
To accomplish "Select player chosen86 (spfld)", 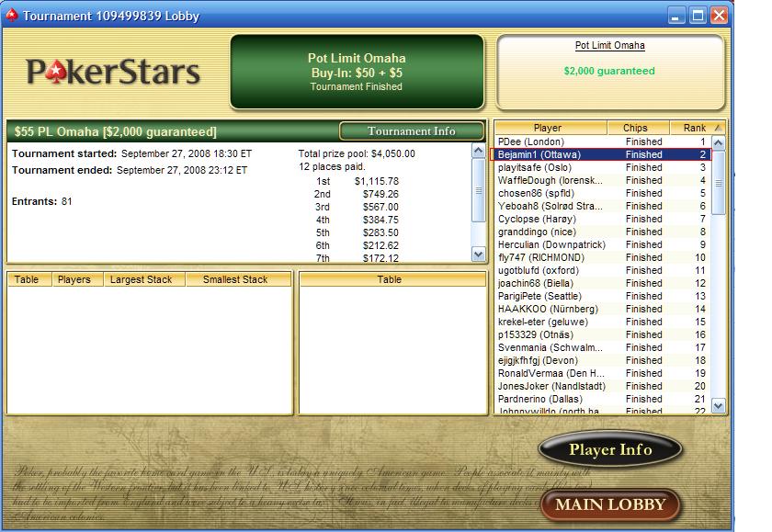I will pos(602,193).
